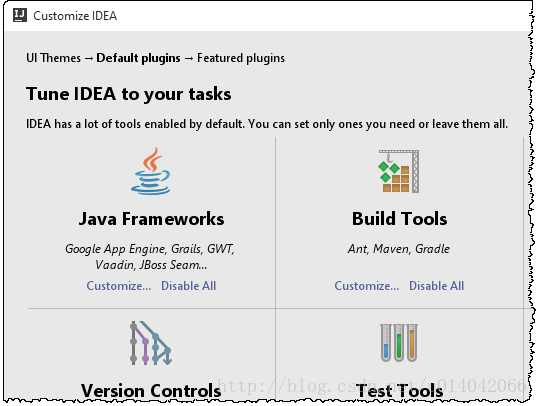This screenshot has height=406, width=538.
Task: Click the Test Tools test tubes icon
Action: point(399,343)
